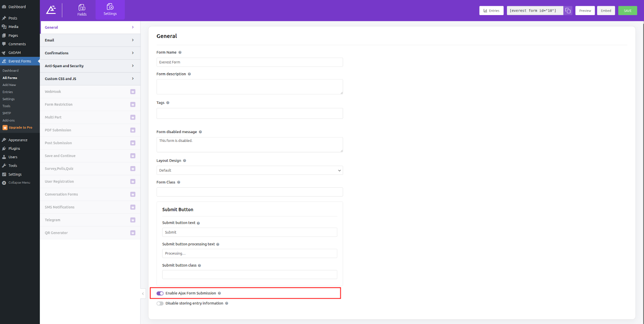Click into the Submit button text field
The height and width of the screenshot is (324, 644).
point(250,232)
